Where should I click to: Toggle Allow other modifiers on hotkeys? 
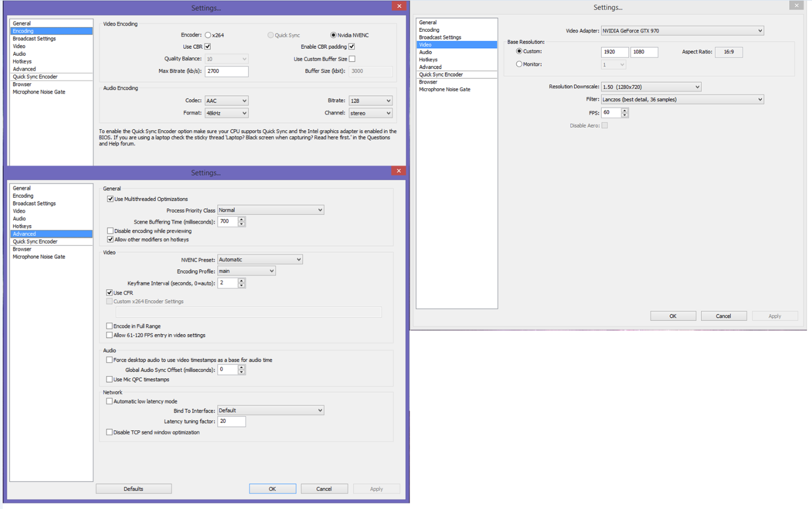pyautogui.click(x=110, y=239)
